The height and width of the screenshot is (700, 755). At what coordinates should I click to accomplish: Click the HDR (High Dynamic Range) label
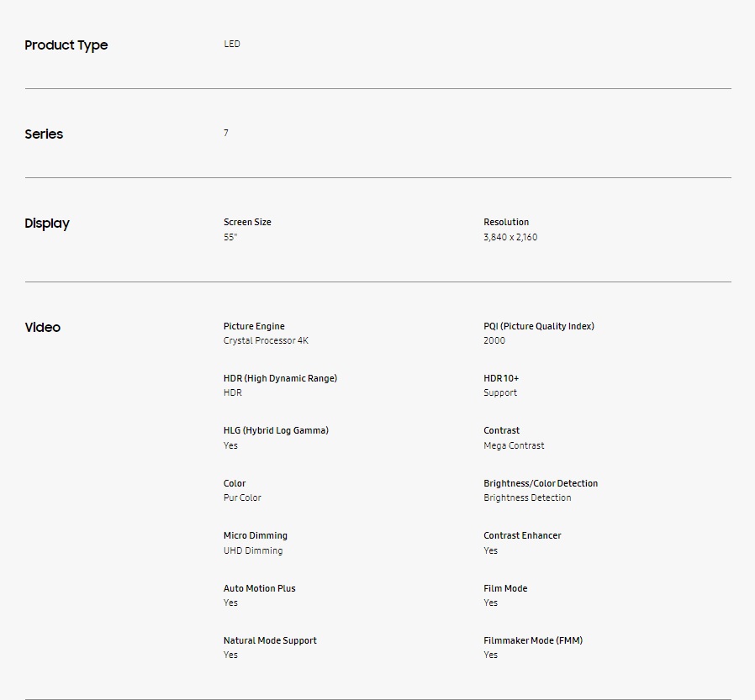coord(280,378)
